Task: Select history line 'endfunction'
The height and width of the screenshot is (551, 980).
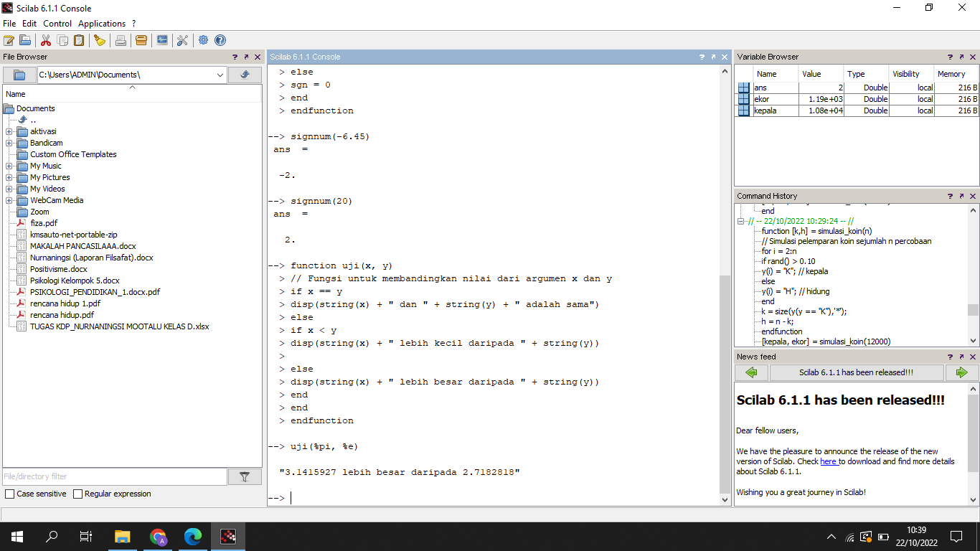Action: [782, 331]
